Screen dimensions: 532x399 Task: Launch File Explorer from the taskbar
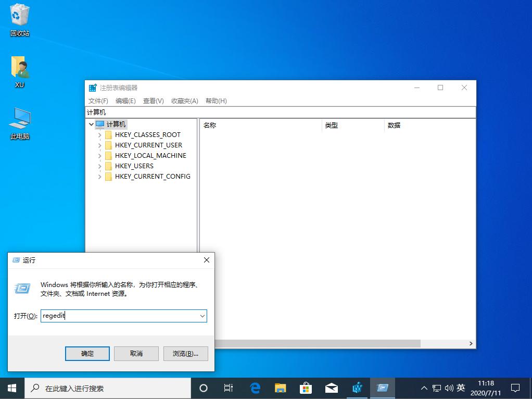pyautogui.click(x=280, y=388)
